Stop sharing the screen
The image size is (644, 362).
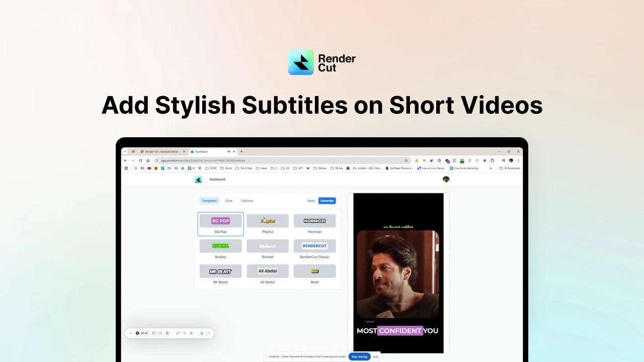coord(359,356)
